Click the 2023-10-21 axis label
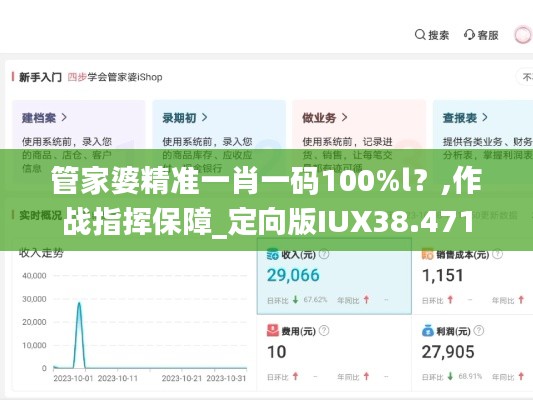Image resolution: width=533 pixels, height=400 pixels. 182,378
